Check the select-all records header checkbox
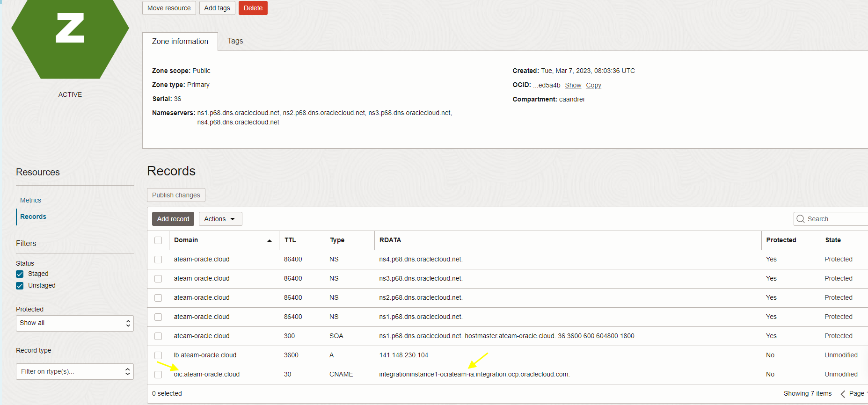 click(x=158, y=240)
